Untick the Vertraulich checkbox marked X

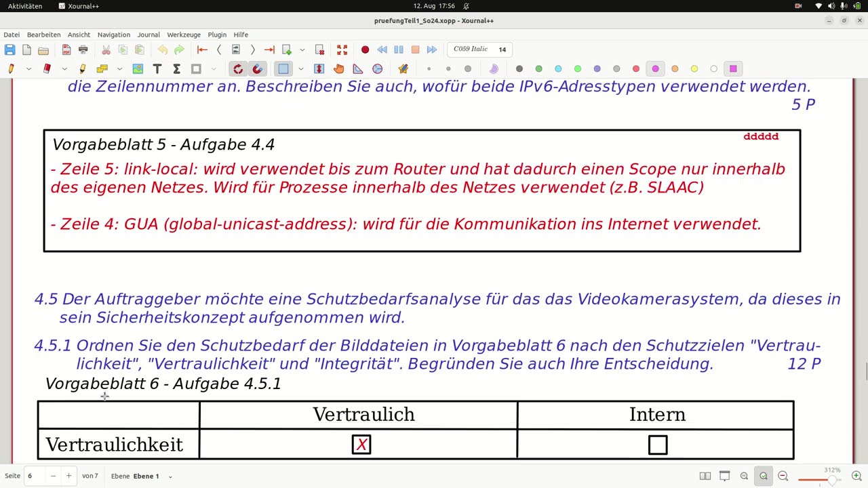pos(361,445)
